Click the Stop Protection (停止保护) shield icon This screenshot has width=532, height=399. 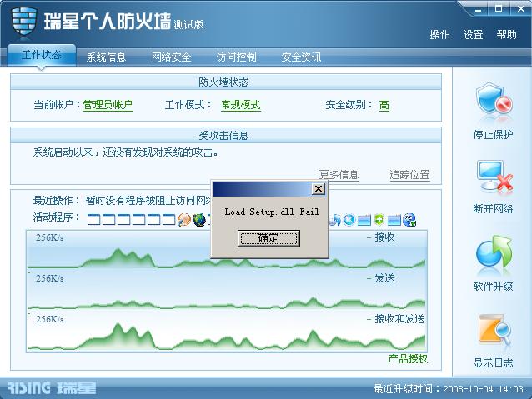point(494,100)
